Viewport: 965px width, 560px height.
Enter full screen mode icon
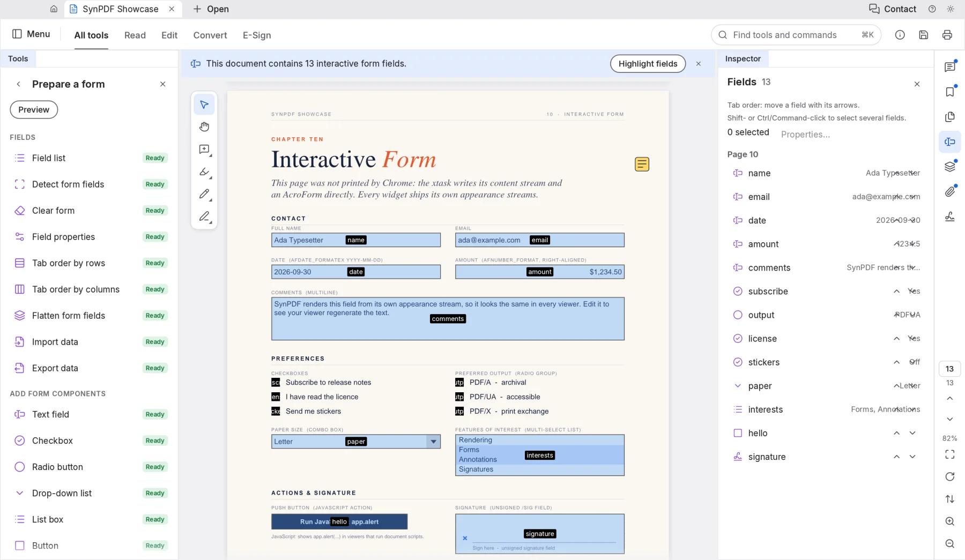tap(950, 454)
